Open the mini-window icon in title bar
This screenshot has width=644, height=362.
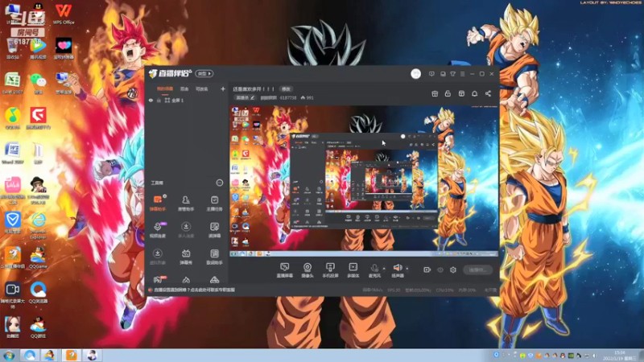coord(443,74)
